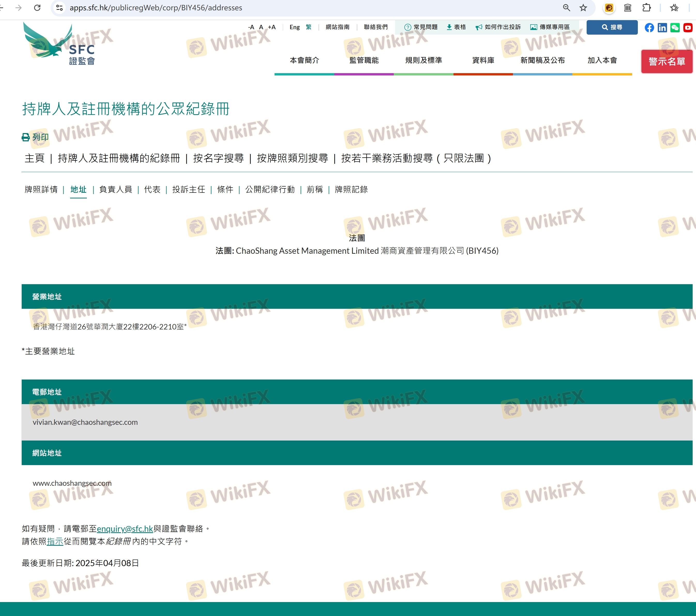Click the Facebook icon in header
Image resolution: width=696 pixels, height=616 pixels.
click(649, 28)
